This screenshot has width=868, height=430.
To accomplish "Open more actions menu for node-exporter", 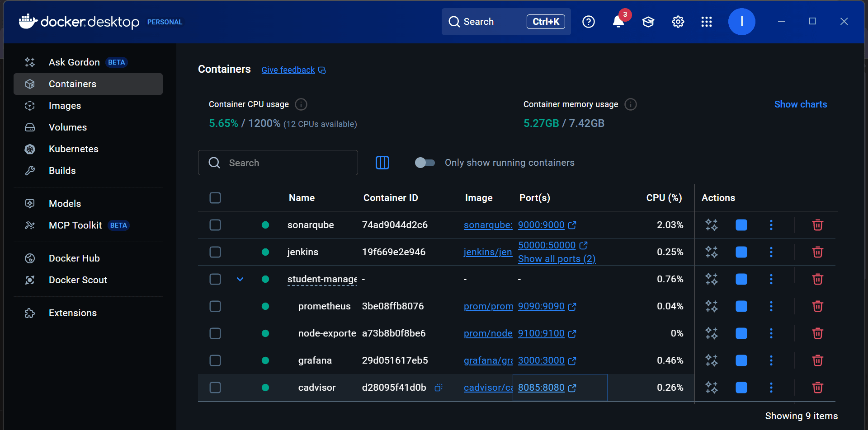I will click(771, 333).
